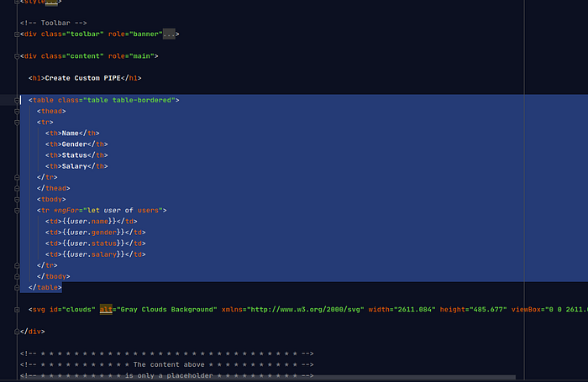
Task: Collapse the tr *ngFor row fold
Action: click(17, 210)
